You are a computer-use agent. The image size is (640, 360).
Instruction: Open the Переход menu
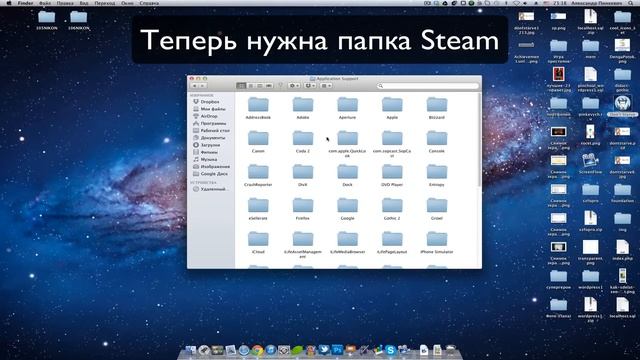click(105, 3)
